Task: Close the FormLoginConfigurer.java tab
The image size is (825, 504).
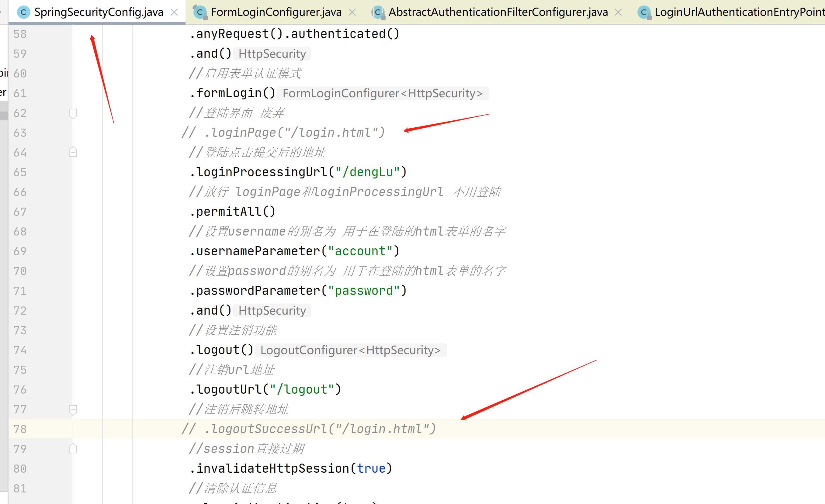Action: click(x=352, y=12)
